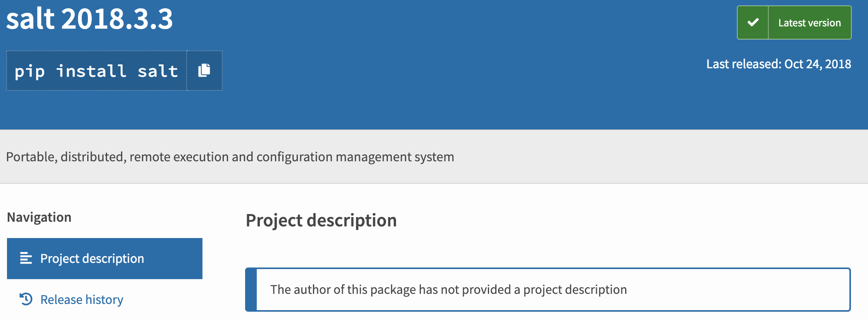The width and height of the screenshot is (868, 321).
Task: Click the 'Oct 24, 2018' release date
Action: 818,64
